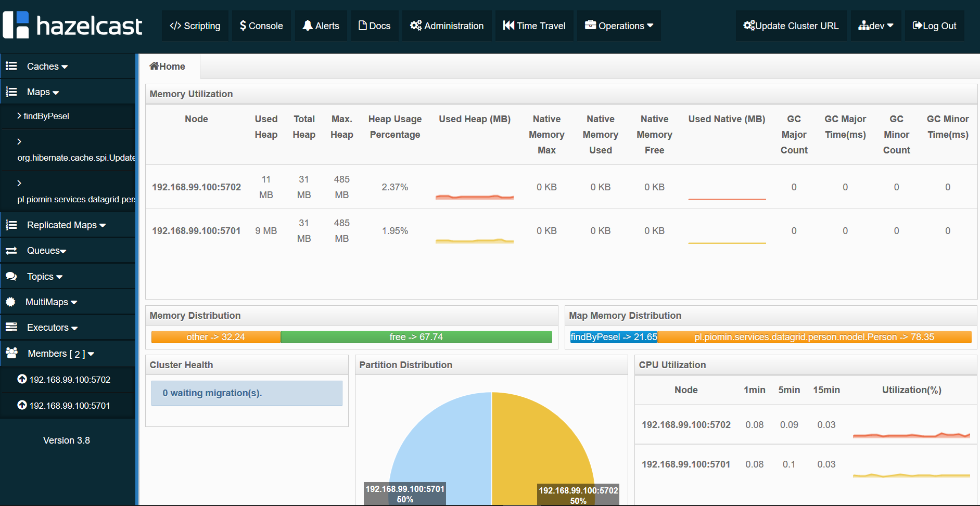This screenshot has height=506, width=980.
Task: Open the Docs page
Action: click(x=375, y=26)
